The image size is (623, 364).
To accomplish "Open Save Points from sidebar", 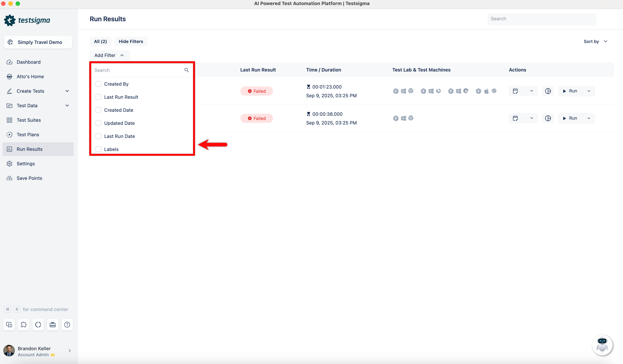I will click(29, 178).
